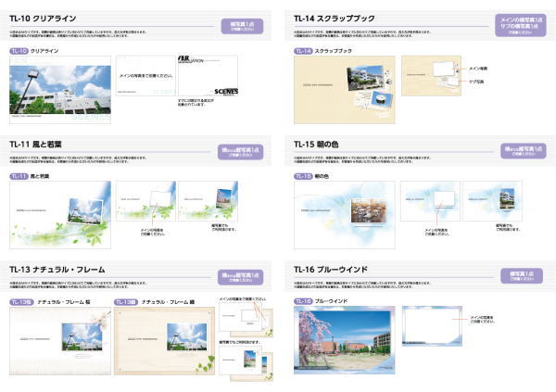Click the TL-11 風と若葉 section heading

coord(35,145)
